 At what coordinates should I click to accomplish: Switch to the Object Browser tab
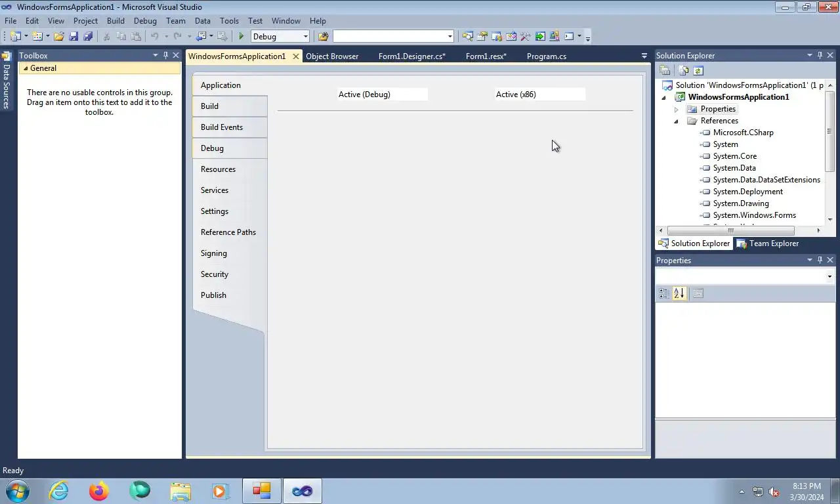tap(332, 56)
